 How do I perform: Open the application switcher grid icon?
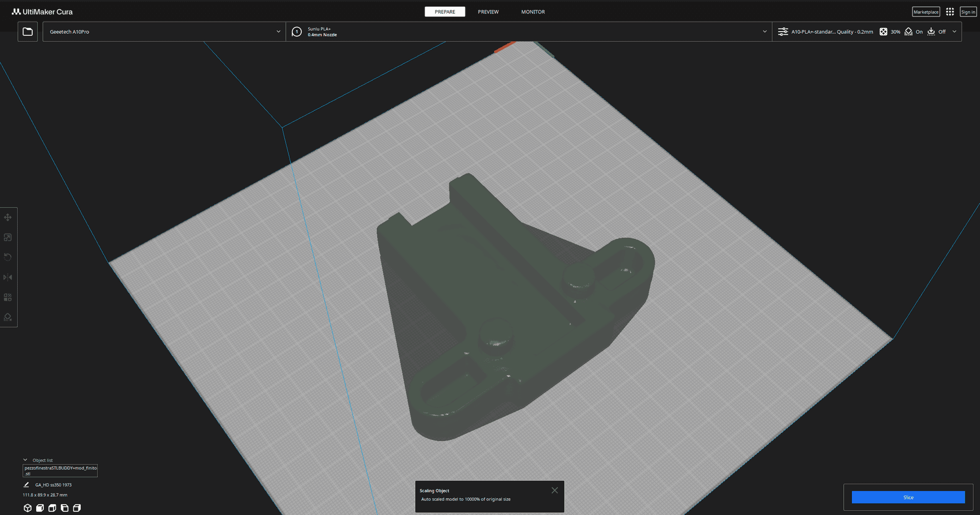point(950,12)
